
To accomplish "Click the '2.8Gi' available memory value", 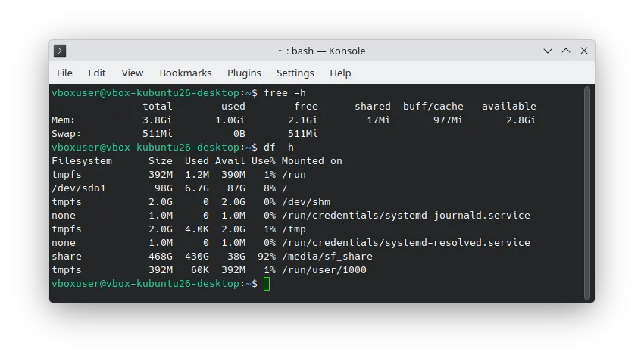I will coord(521,120).
